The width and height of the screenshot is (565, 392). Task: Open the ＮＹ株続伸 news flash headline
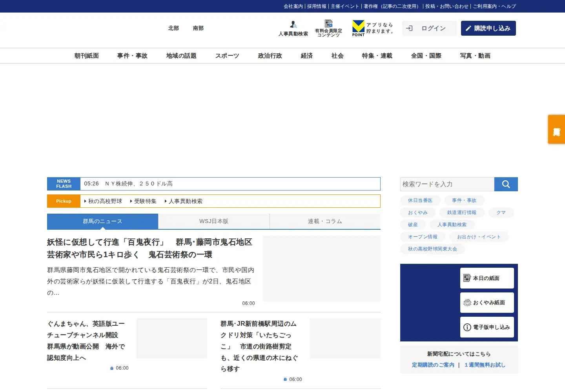coord(139,184)
